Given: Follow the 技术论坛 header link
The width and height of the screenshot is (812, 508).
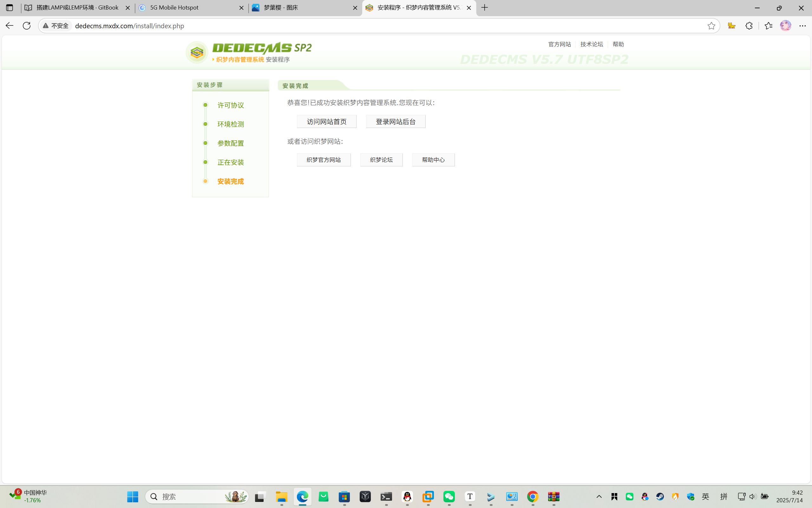Looking at the screenshot, I should click(x=592, y=44).
